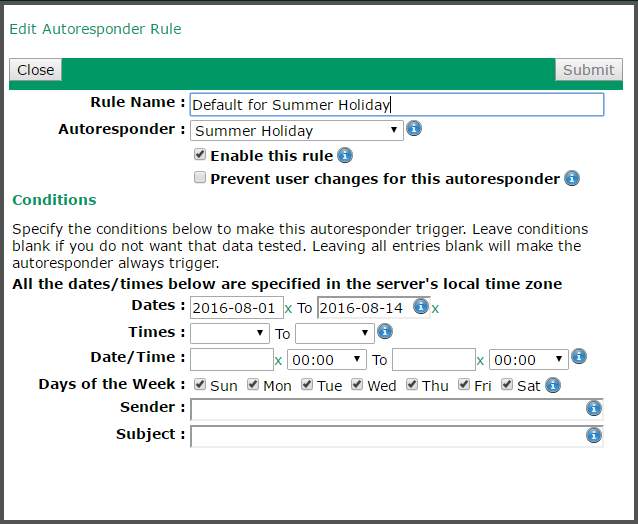Toggle Enable this rule checkbox
This screenshot has height=524, width=638.
(200, 154)
